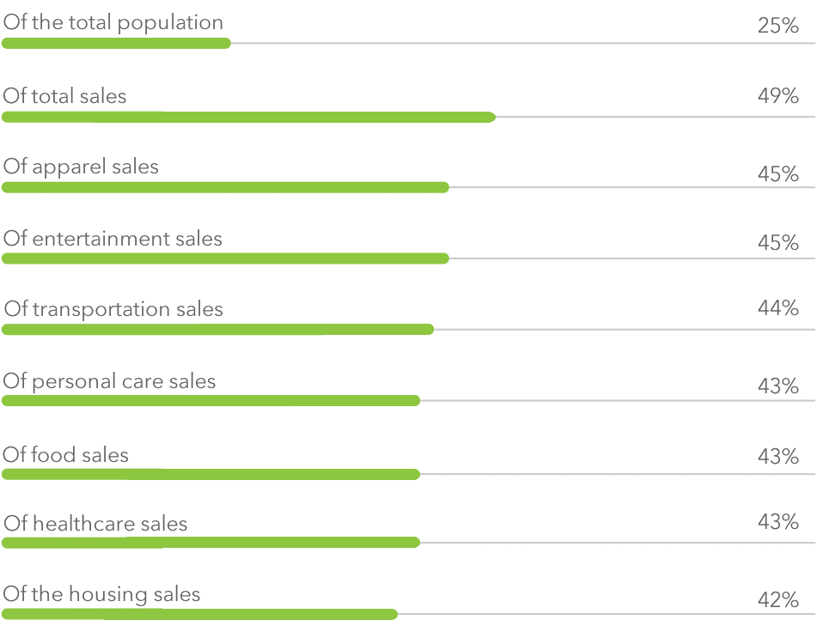
Task: Click the 'Of apparel sales' label
Action: 81,167
